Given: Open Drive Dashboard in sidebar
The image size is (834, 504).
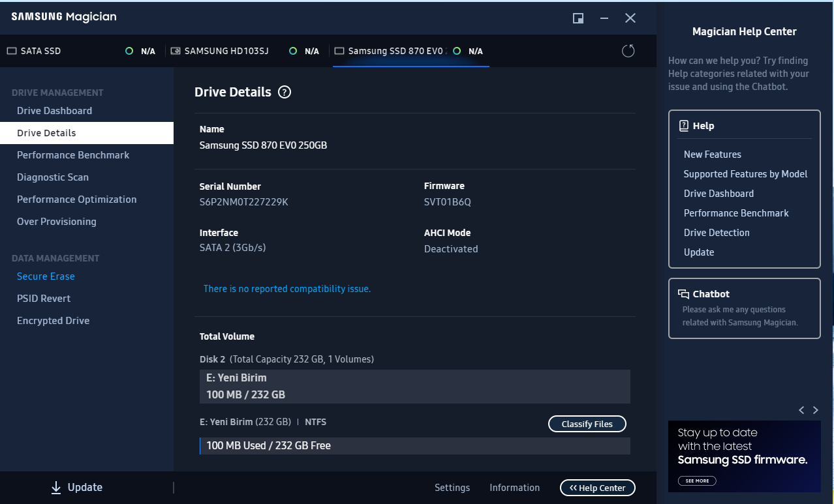Looking at the screenshot, I should click(54, 111).
